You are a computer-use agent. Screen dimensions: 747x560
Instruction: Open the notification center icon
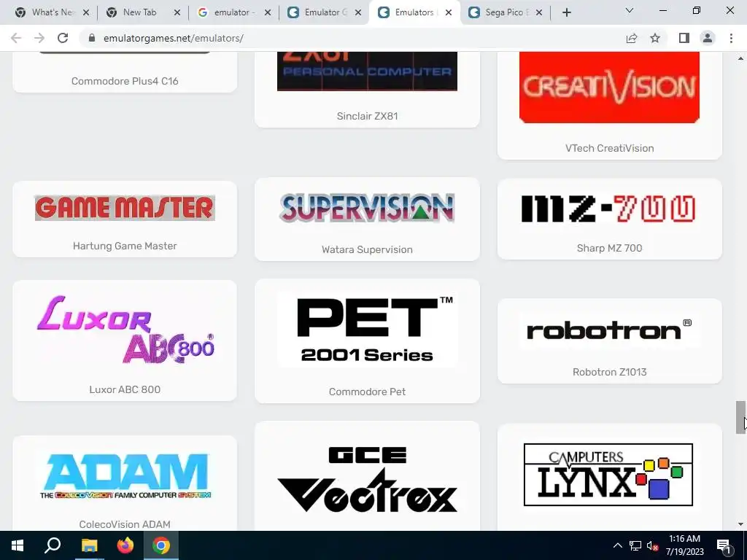724,546
